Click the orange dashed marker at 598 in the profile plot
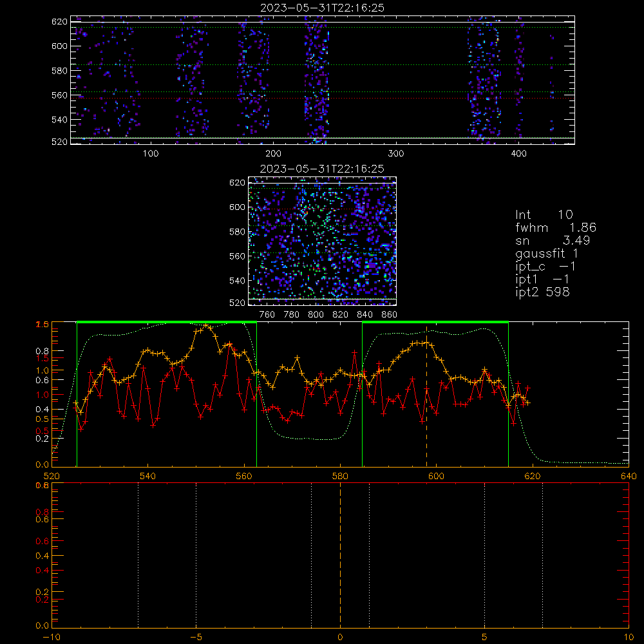Screen dimensions: 644x644 [x=427, y=397]
